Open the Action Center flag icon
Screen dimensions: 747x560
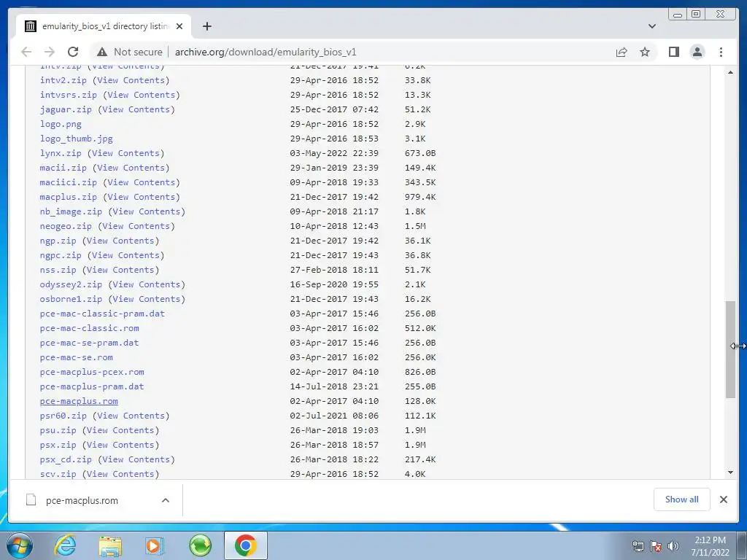click(656, 546)
